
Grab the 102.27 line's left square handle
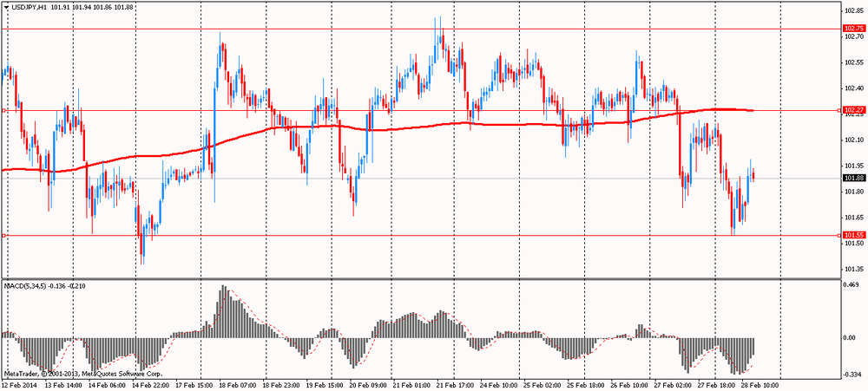click(3, 110)
